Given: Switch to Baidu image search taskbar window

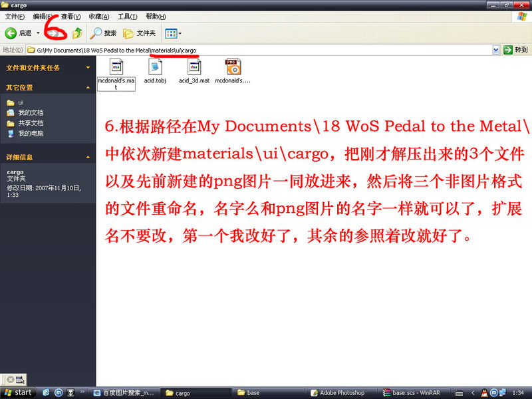Looking at the screenshot, I should [125, 393].
